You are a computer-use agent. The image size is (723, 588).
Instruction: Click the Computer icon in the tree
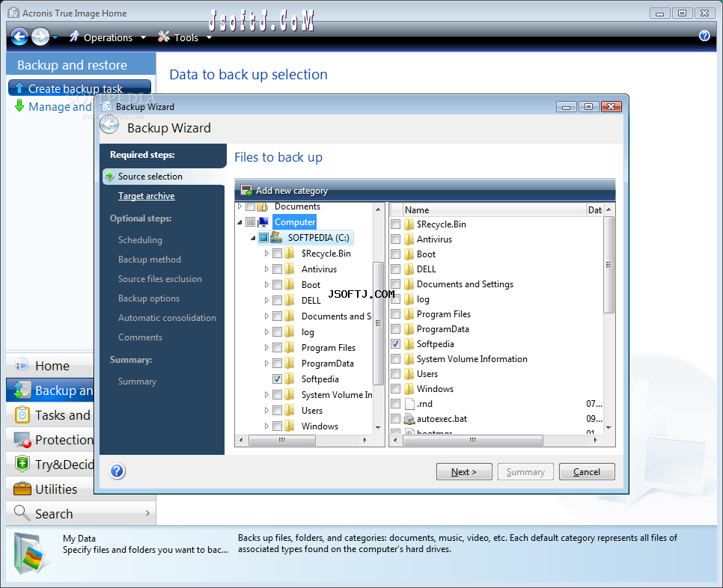(263, 222)
